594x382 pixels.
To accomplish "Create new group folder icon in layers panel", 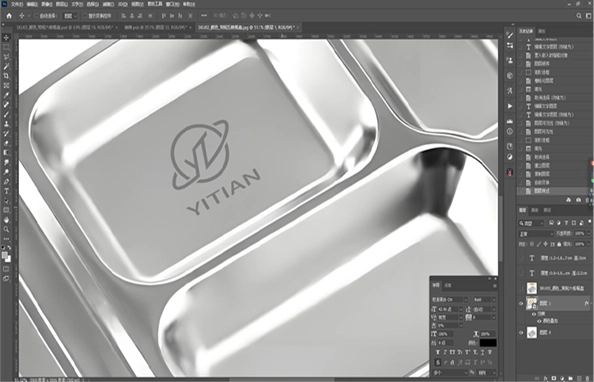I will 571,378.
